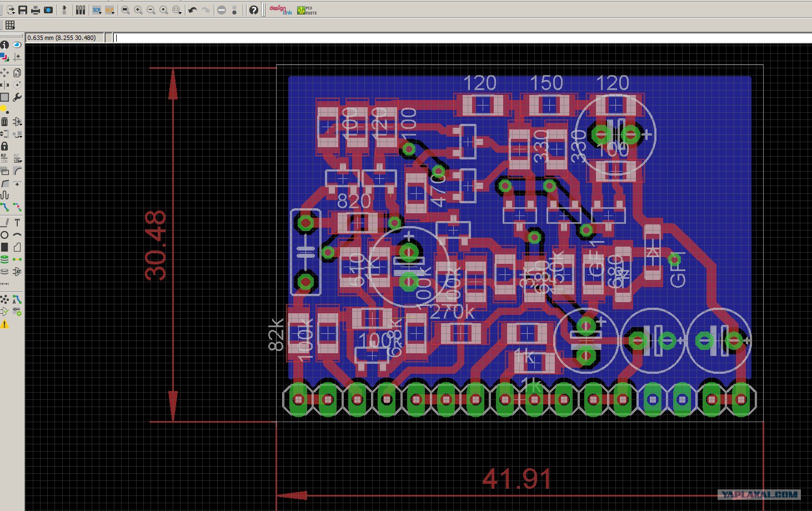Open the SCR script dropdown
This screenshot has width=812, height=511.
coord(97,10)
